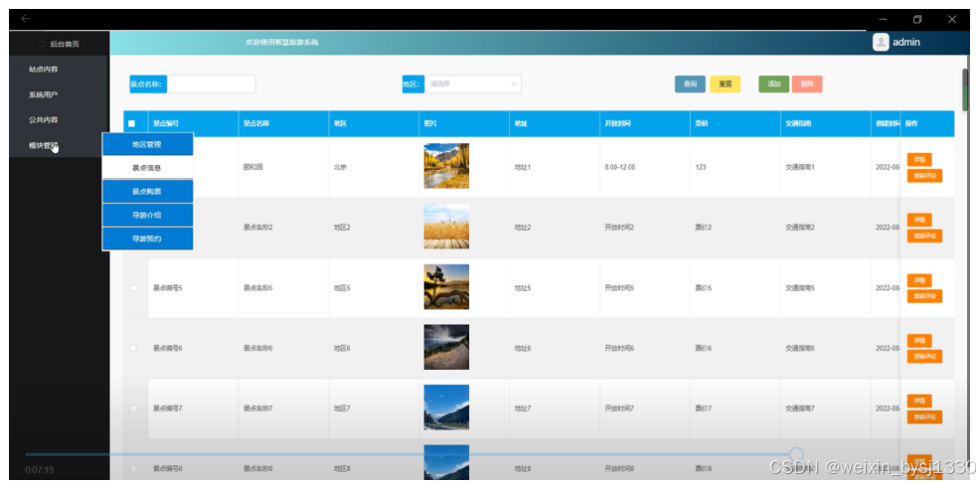Click the vertical scrollbar thumb
Screen dimensions: 980x485
[x=965, y=90]
